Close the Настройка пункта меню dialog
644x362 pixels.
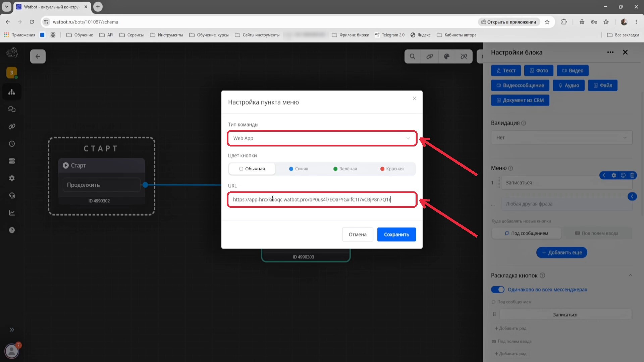[415, 98]
